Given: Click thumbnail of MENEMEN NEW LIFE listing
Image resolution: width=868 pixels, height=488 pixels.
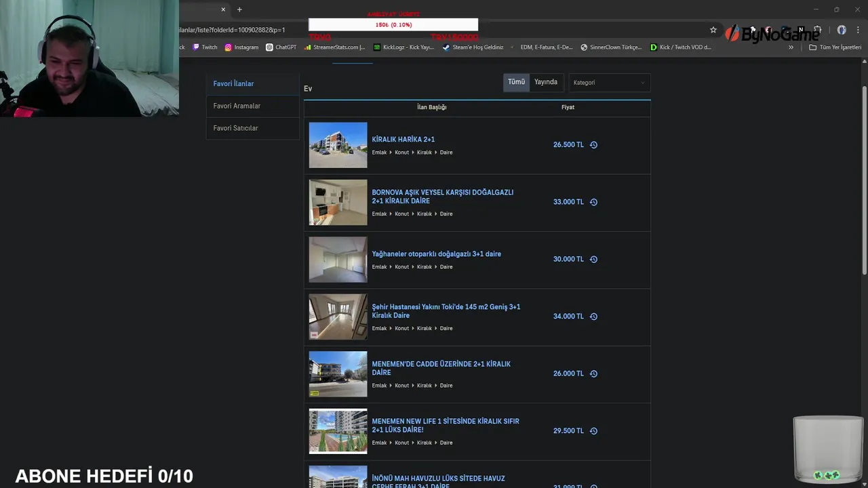Looking at the screenshot, I should pyautogui.click(x=338, y=431).
